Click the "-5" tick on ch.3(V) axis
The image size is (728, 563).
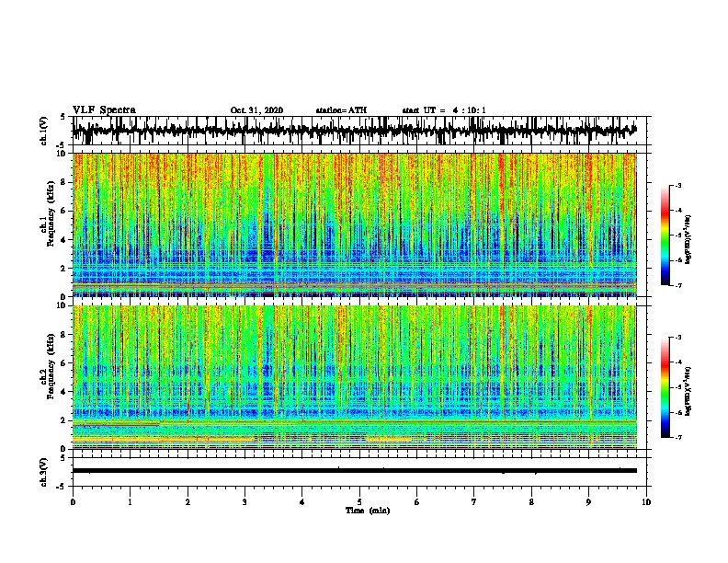(63, 487)
